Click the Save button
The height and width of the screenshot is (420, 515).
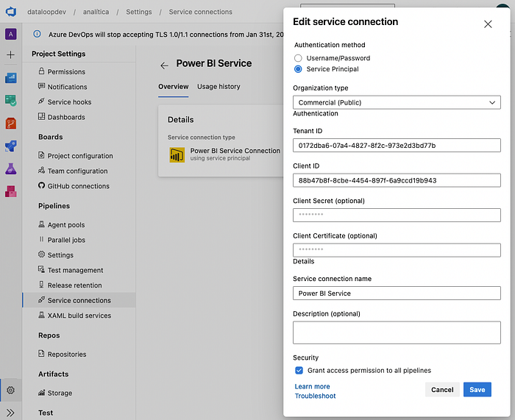coord(477,389)
